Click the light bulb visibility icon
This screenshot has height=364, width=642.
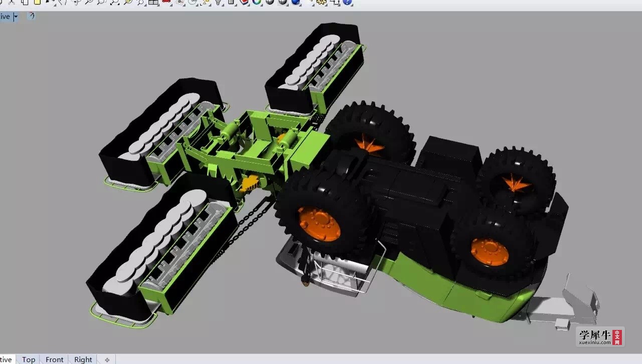pyautogui.click(x=218, y=2)
